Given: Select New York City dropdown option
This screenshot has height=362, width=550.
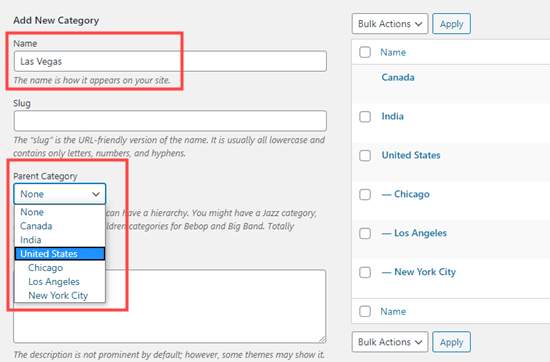Looking at the screenshot, I should pos(60,296).
